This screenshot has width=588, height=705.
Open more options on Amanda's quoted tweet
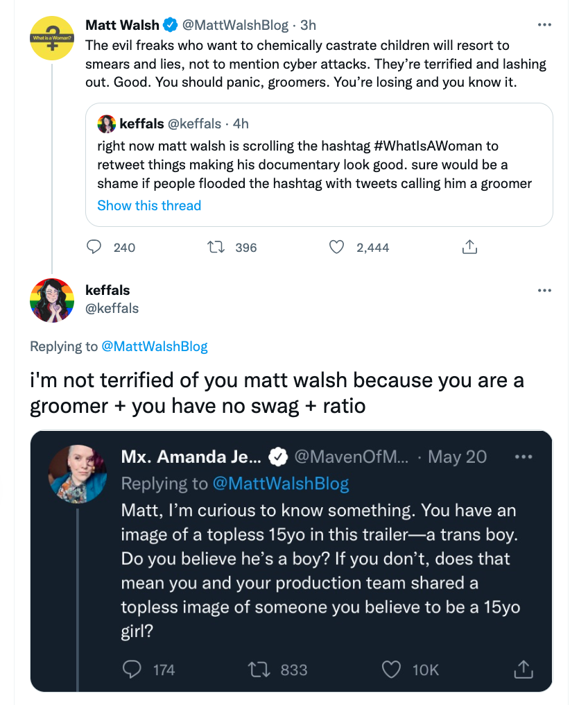point(524,457)
